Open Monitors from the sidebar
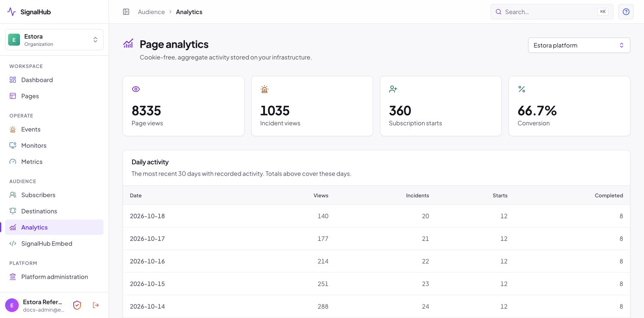 (x=54, y=145)
